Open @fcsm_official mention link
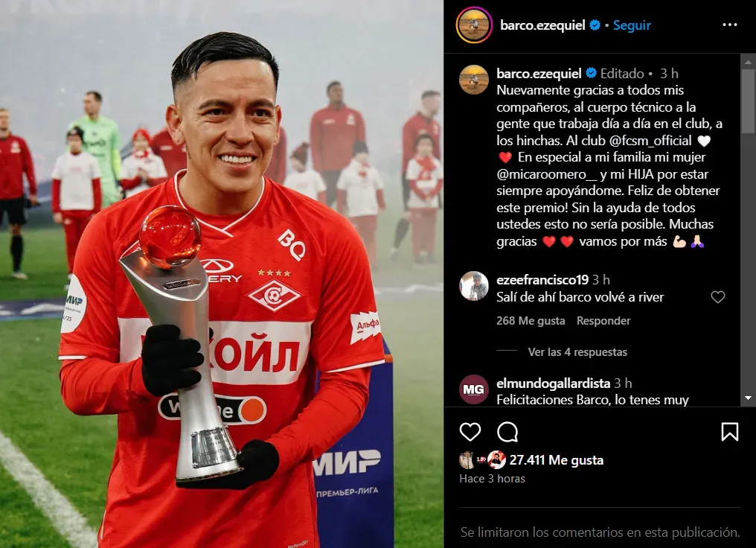The width and height of the screenshot is (756, 548). click(x=650, y=141)
